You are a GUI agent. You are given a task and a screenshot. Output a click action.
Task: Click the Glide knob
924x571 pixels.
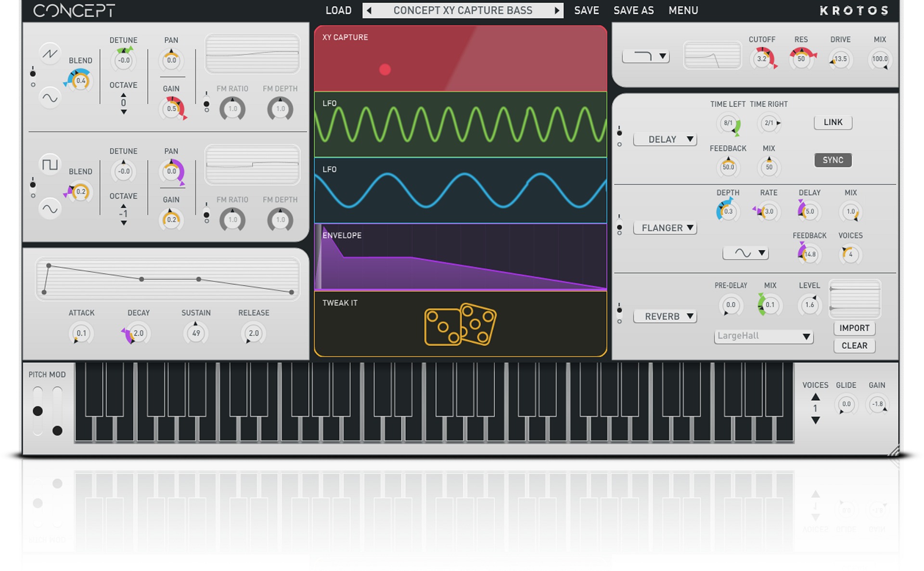pos(846,404)
